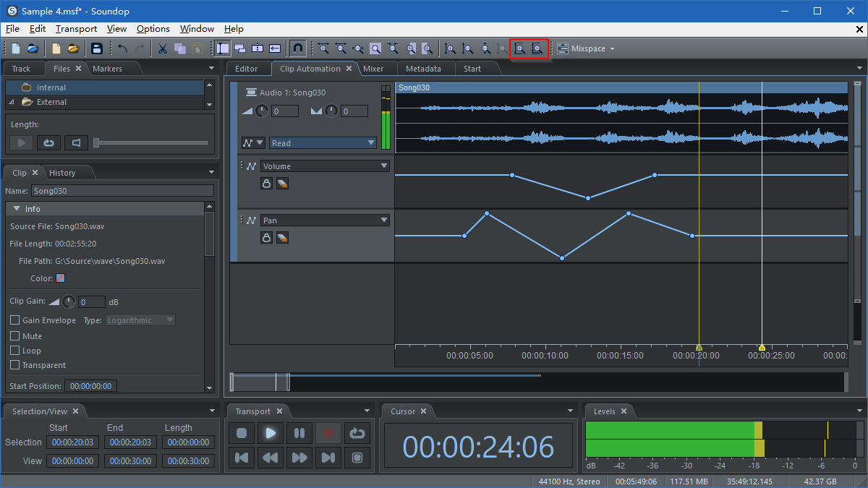The height and width of the screenshot is (488, 868).
Task: Toggle the magnet Snapping button
Action: click(x=297, y=48)
